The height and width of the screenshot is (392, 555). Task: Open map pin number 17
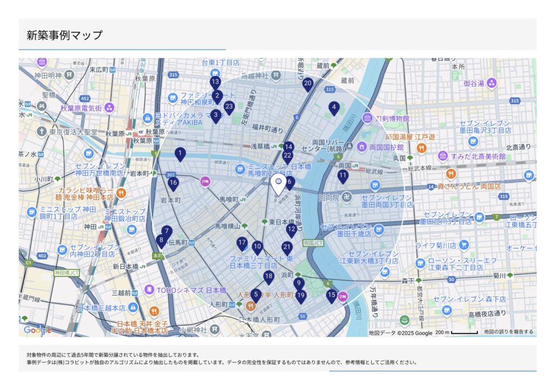click(242, 243)
